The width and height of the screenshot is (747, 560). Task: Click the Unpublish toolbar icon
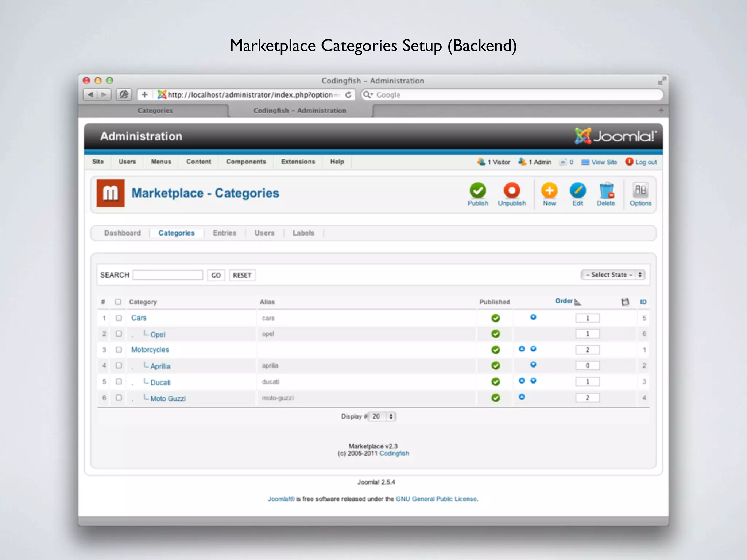click(512, 194)
